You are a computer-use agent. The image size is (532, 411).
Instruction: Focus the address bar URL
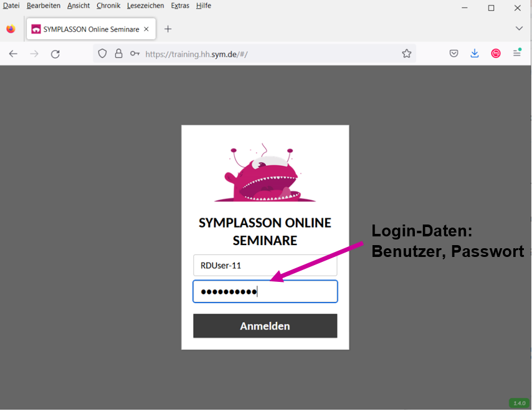coord(196,54)
